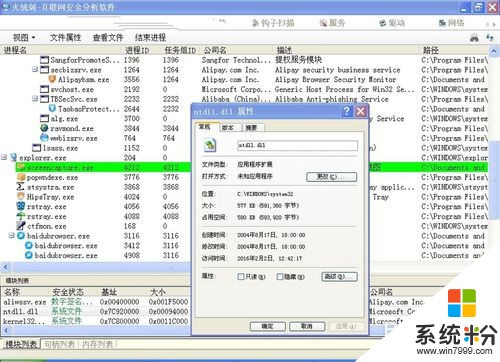This screenshot has height=362, width=500.
Task: Select the ctfmon.exe pen icon
Action: click(21, 226)
